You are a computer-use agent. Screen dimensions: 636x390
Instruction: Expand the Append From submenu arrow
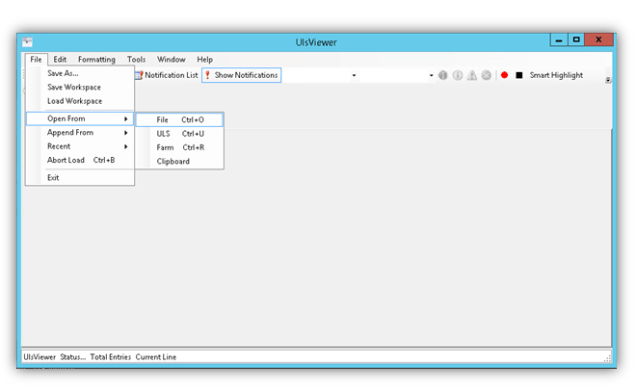(x=126, y=133)
